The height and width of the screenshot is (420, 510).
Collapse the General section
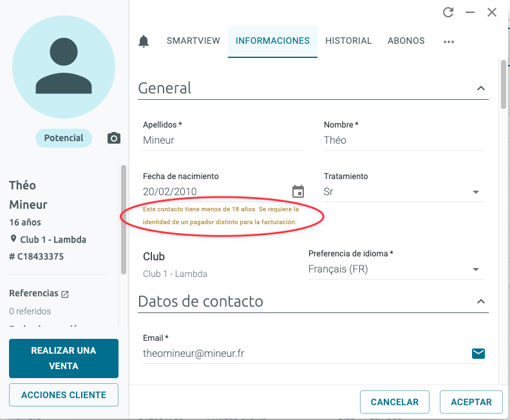[481, 88]
